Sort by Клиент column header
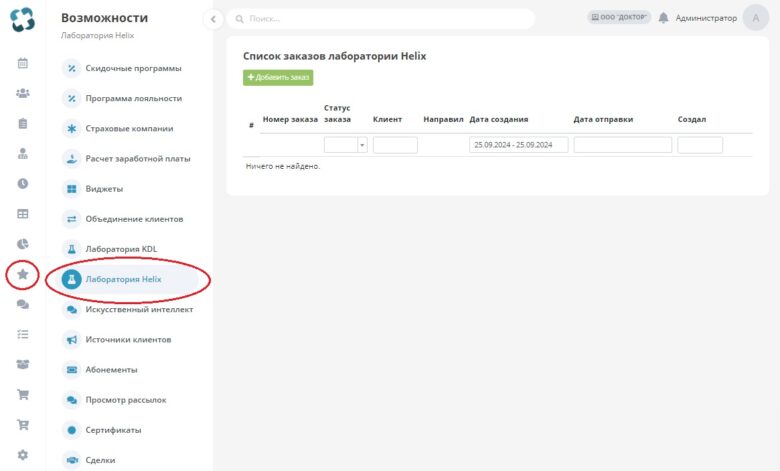 click(388, 119)
